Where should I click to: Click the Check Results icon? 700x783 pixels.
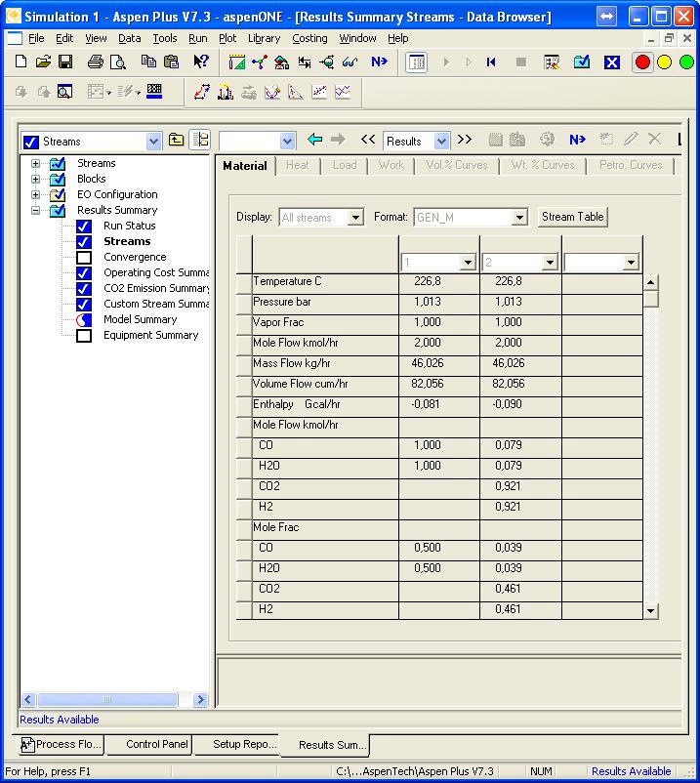point(582,62)
